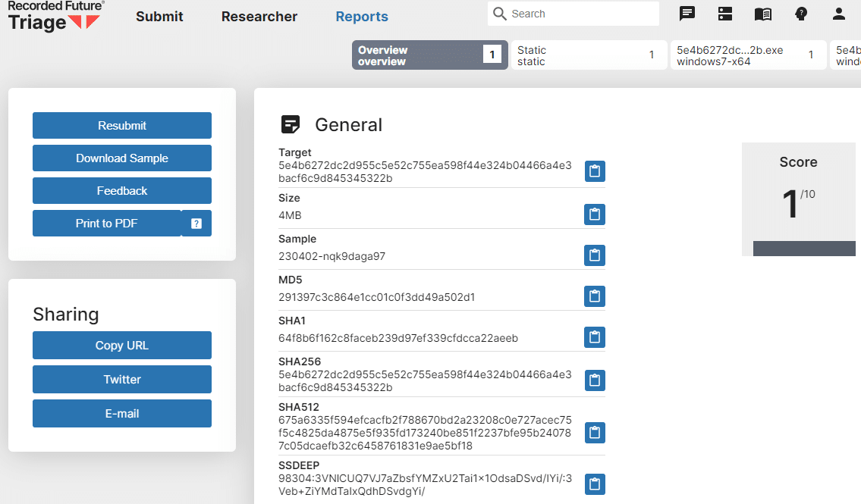
Task: Click the General section notes icon
Action: click(291, 124)
